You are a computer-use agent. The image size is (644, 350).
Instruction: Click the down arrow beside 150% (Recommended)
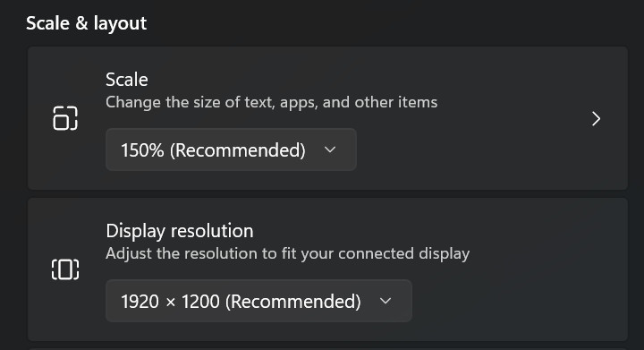[330, 149]
